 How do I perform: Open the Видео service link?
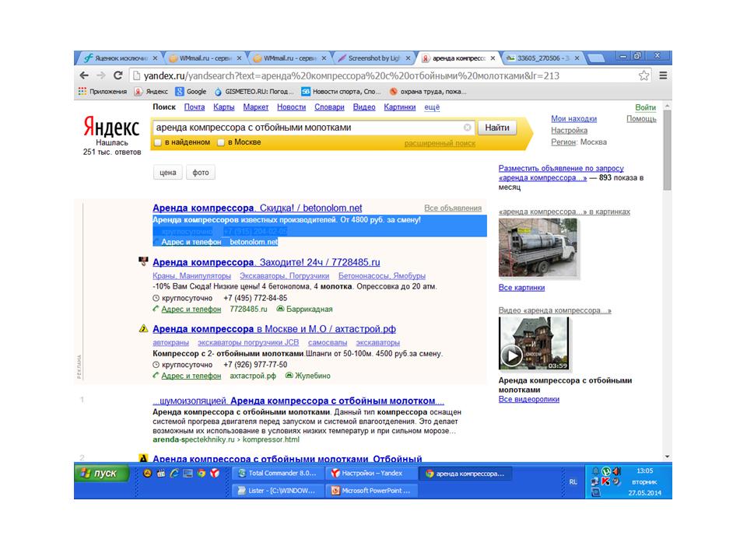[x=364, y=107]
